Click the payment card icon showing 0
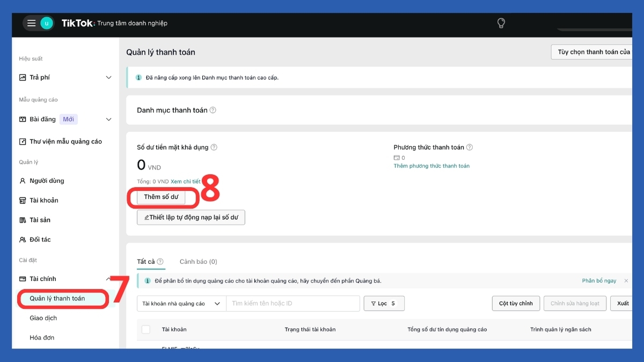This screenshot has width=644, height=362. [x=397, y=158]
